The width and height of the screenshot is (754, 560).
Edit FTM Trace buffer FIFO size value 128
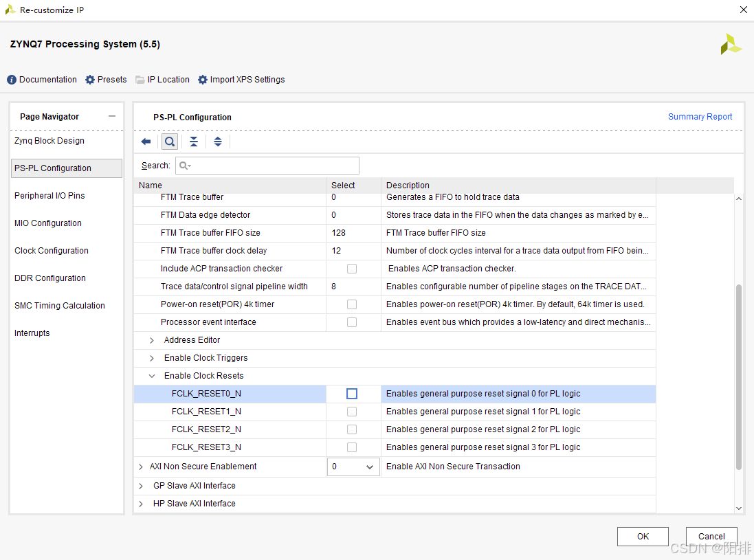pos(353,233)
